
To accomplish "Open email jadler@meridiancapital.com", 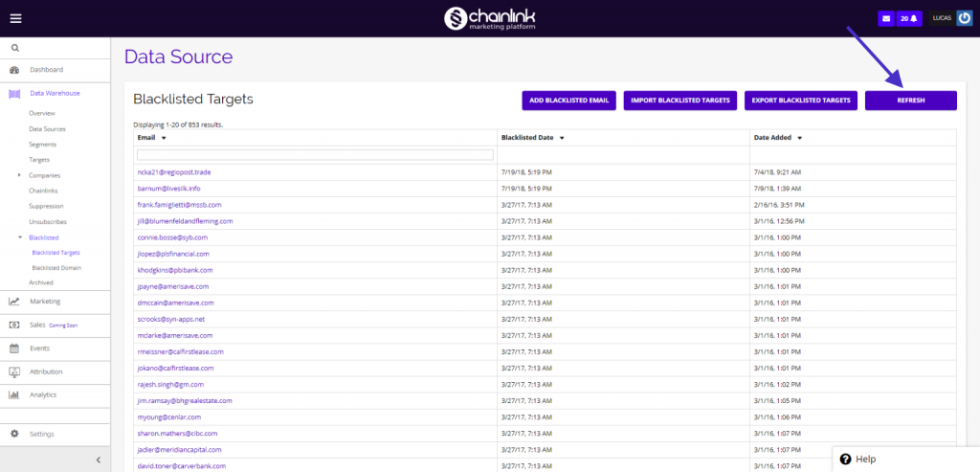I will [x=179, y=449].
